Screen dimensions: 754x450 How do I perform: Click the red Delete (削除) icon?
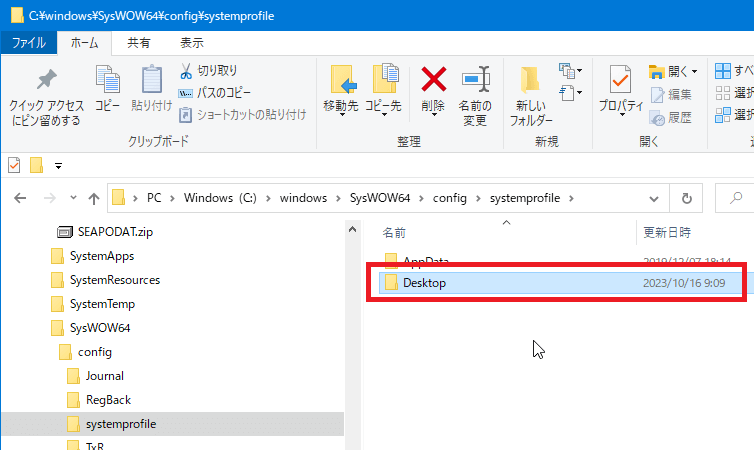point(433,82)
